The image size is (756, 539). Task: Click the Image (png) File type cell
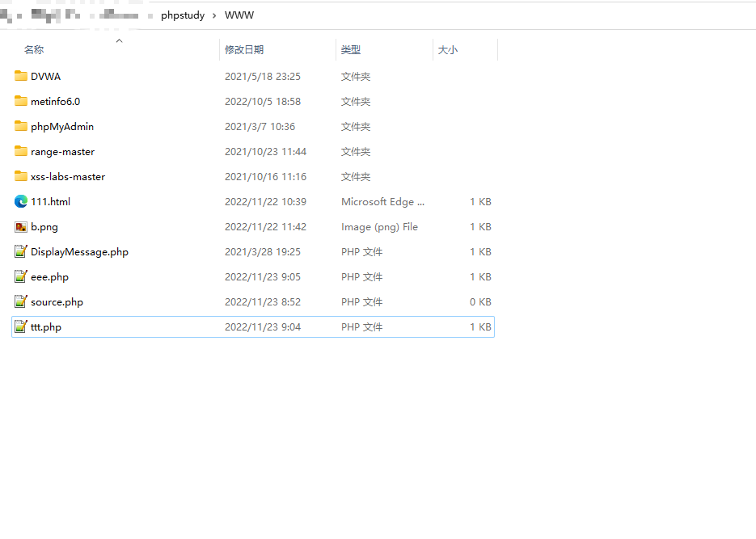coord(379,227)
